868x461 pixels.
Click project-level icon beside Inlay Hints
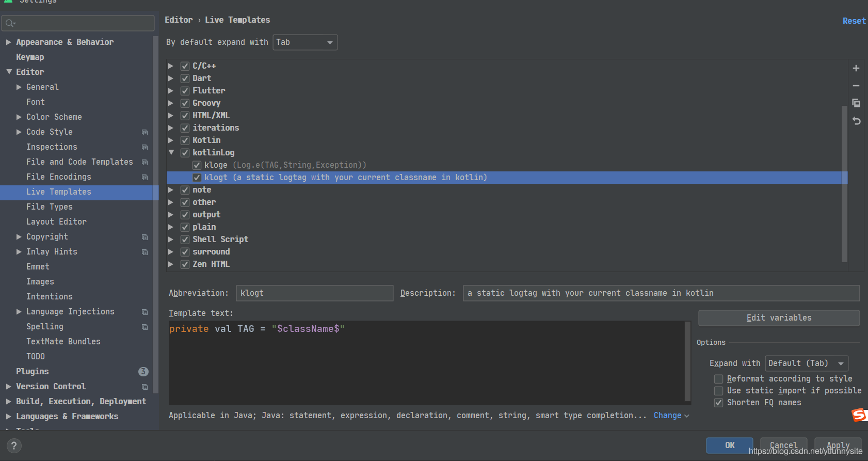pos(145,252)
